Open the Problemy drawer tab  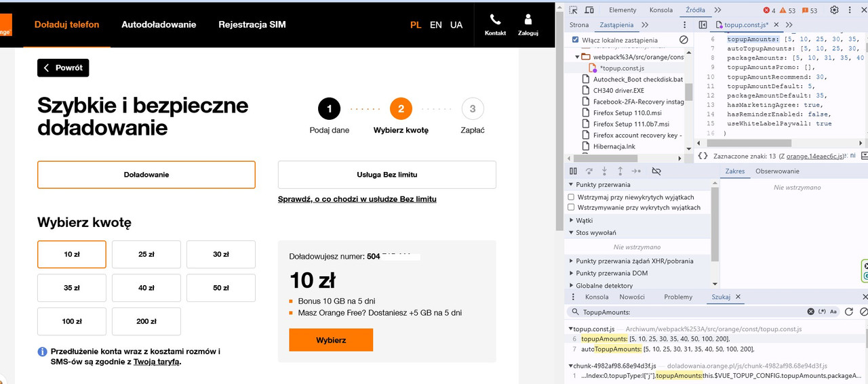pos(678,297)
